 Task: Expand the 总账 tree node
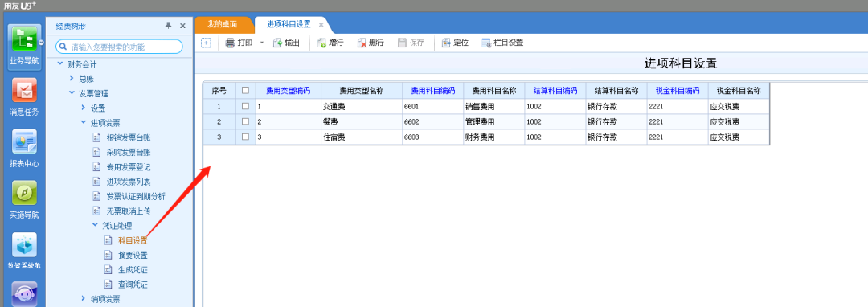pos(72,79)
